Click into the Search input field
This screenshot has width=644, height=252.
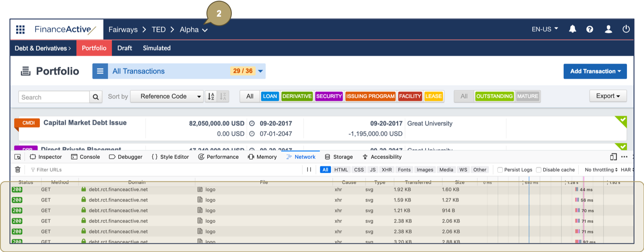(54, 97)
